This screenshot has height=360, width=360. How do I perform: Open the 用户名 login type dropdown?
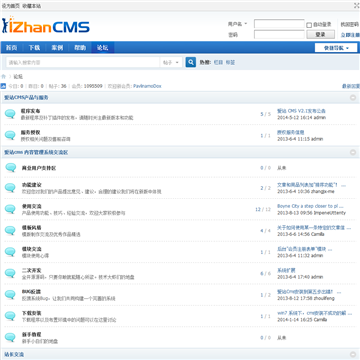click(238, 24)
